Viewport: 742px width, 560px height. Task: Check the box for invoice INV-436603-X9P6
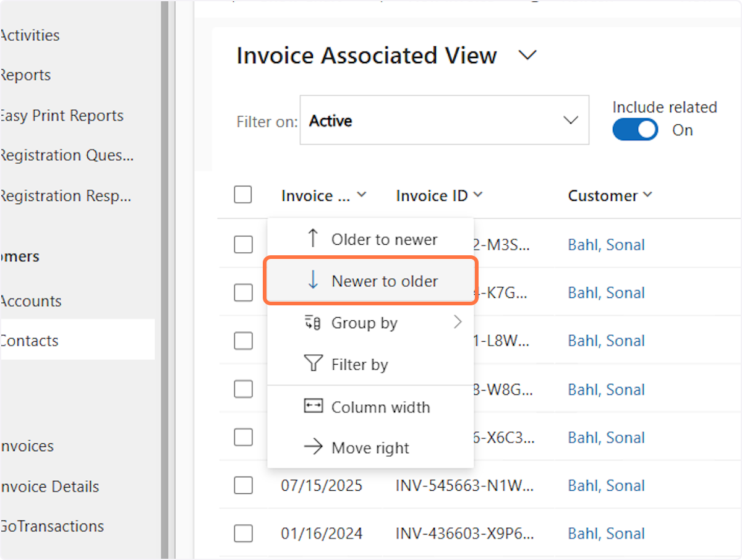pyautogui.click(x=243, y=533)
